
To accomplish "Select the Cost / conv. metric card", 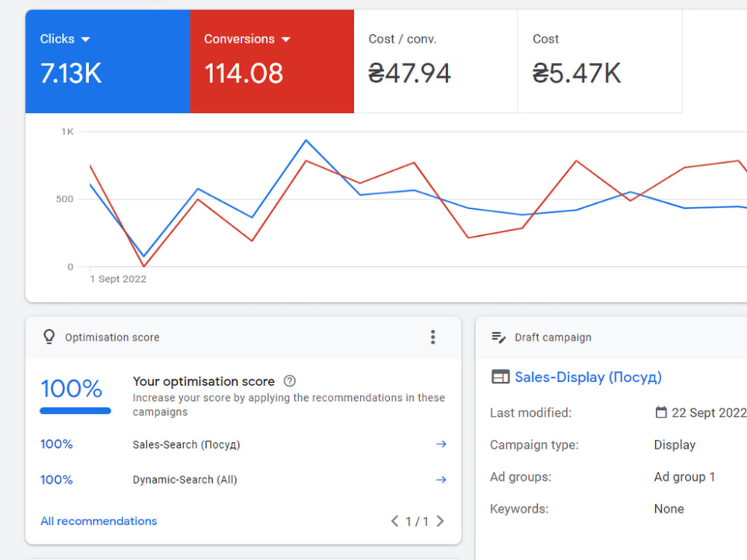I will pos(436,61).
